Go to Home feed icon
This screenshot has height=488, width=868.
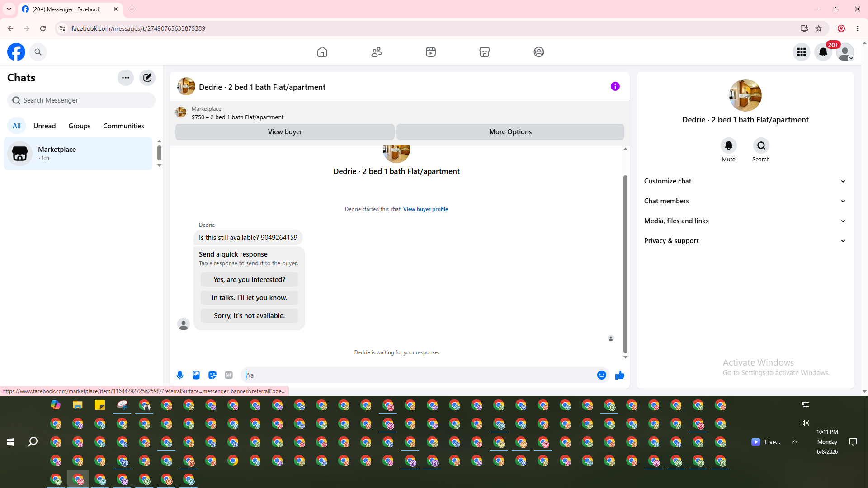(322, 52)
